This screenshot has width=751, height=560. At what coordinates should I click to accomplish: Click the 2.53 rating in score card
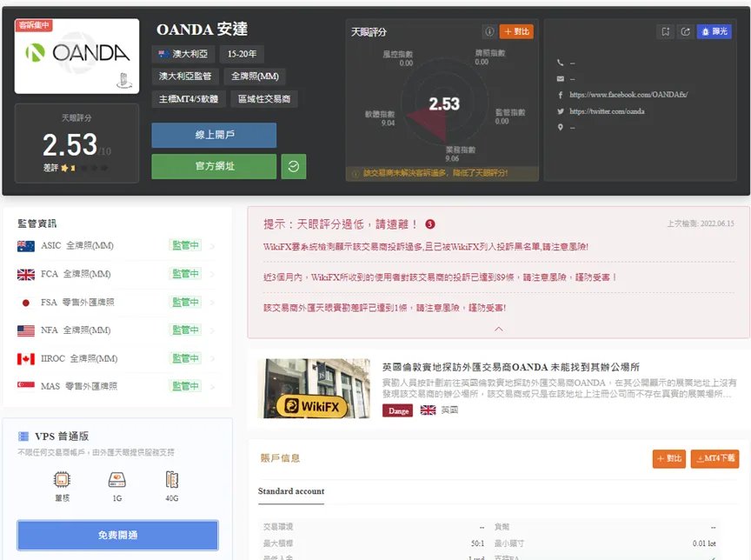[70, 145]
